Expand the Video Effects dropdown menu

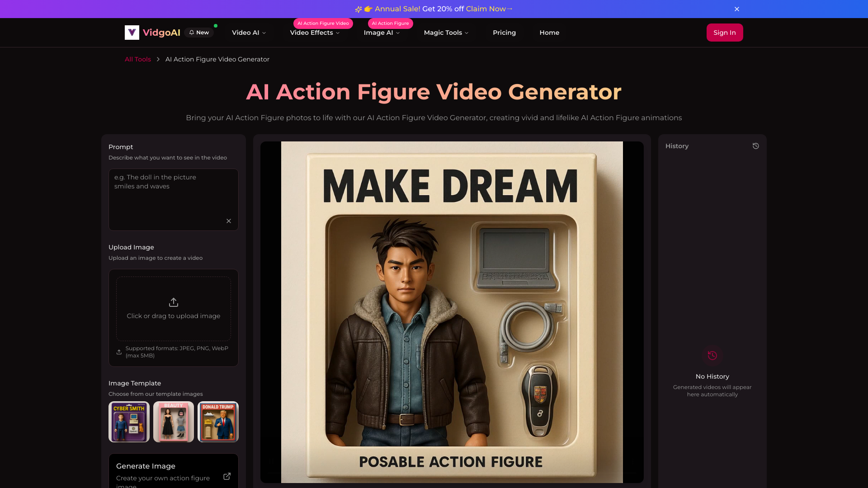(315, 33)
